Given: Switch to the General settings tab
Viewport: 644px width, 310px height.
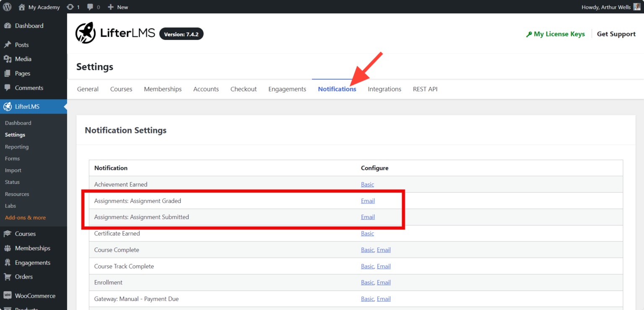Looking at the screenshot, I should [88, 89].
